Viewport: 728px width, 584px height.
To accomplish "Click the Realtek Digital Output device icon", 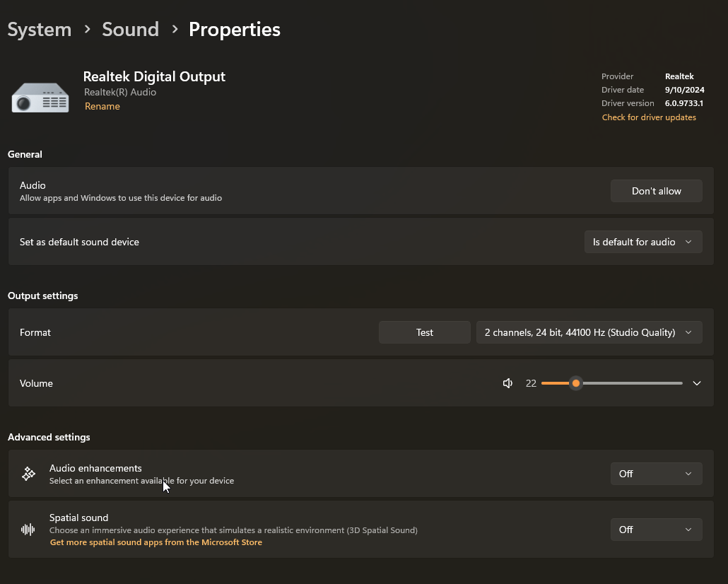I will pyautogui.click(x=40, y=98).
